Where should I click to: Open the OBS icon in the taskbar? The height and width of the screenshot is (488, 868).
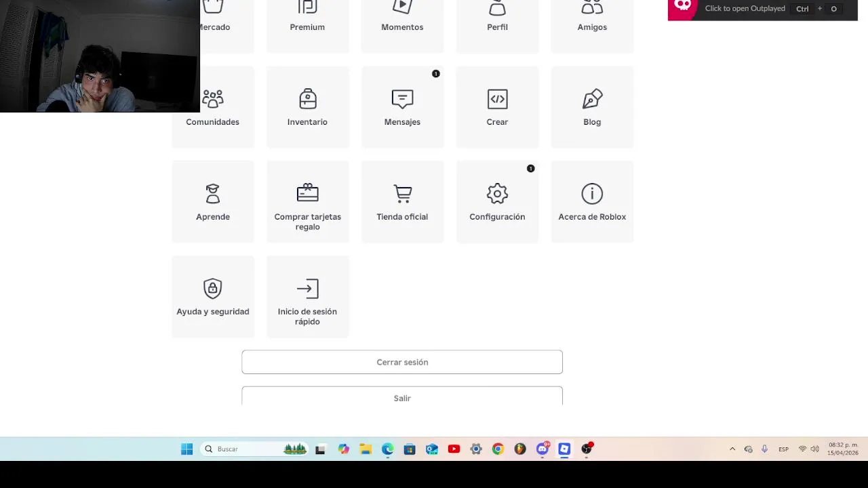tap(587, 449)
